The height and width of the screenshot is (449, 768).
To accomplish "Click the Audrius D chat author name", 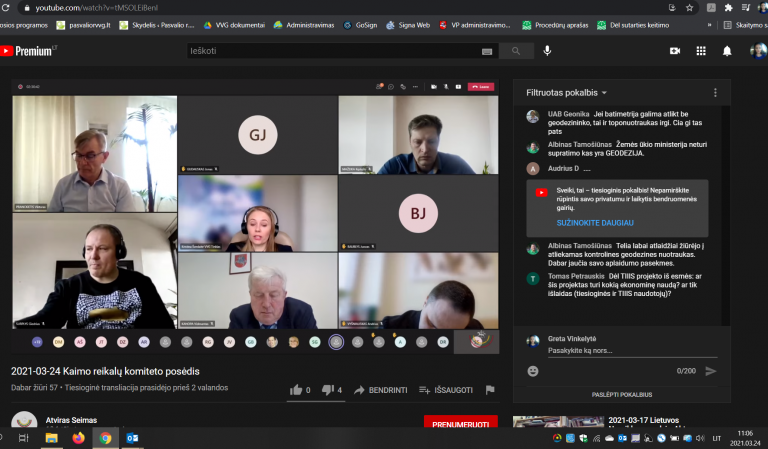I will [x=563, y=168].
